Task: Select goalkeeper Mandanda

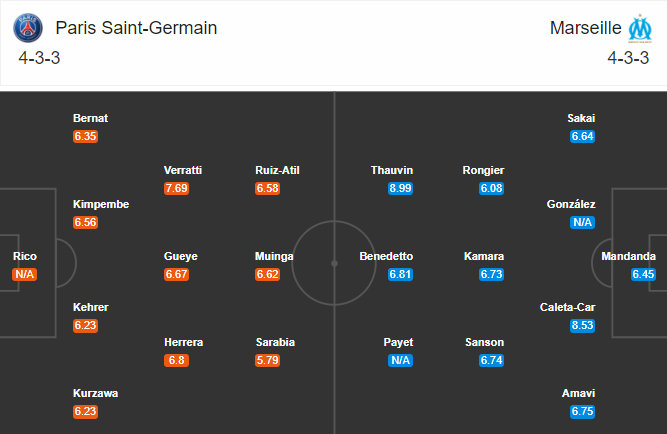Action: click(x=629, y=256)
